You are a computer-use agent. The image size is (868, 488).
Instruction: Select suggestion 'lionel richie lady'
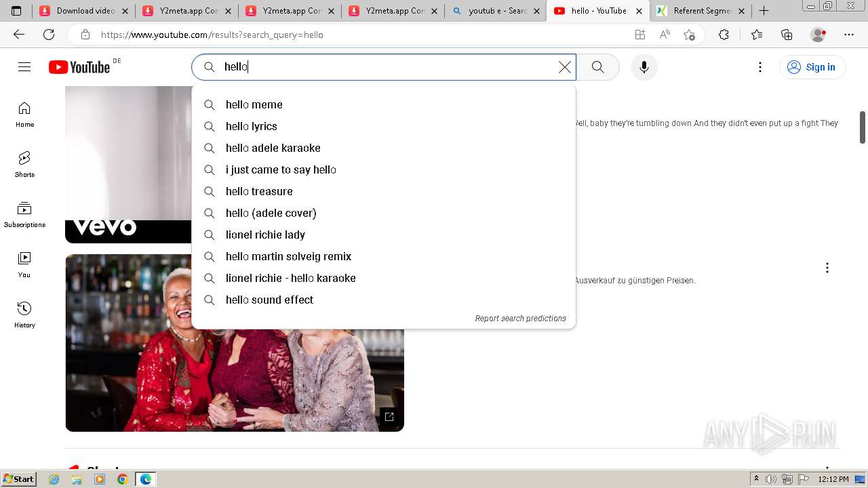point(384,235)
